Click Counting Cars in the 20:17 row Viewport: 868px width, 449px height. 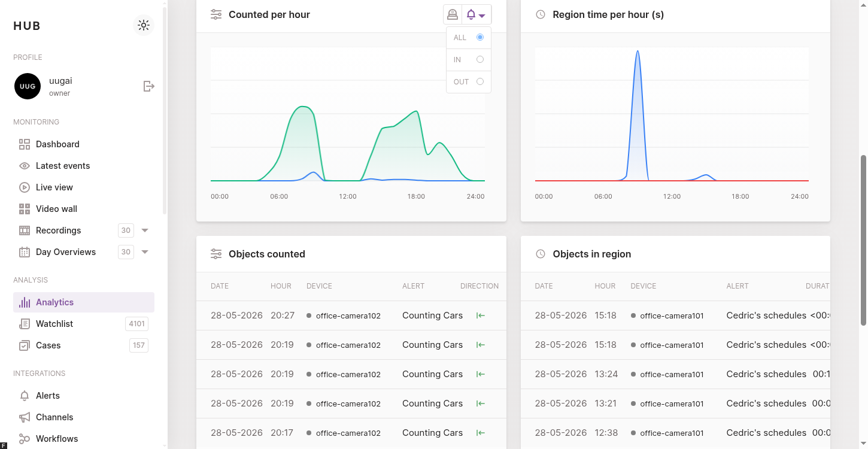432,433
